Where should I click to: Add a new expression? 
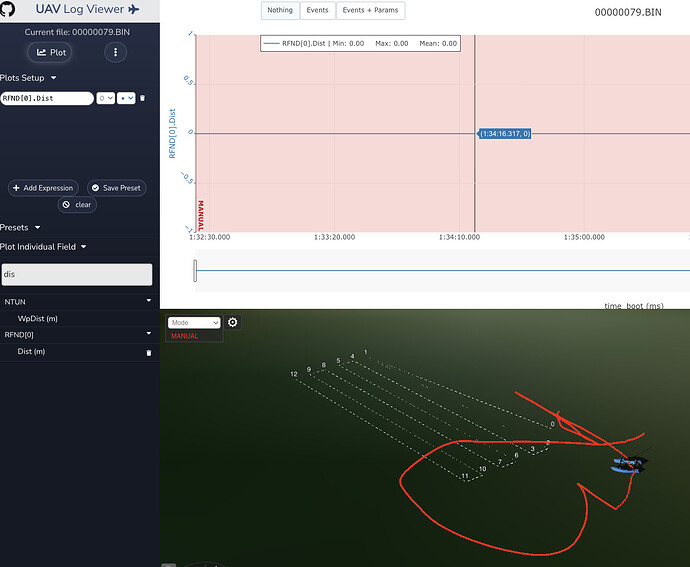pyautogui.click(x=43, y=188)
